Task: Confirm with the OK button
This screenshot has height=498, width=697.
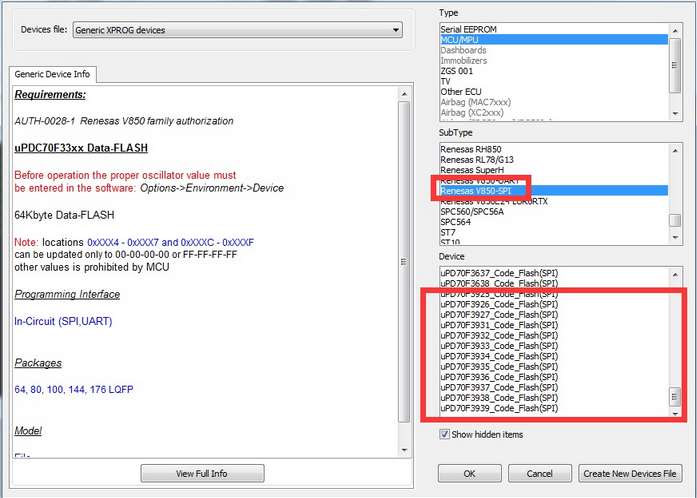Action: pos(469,474)
